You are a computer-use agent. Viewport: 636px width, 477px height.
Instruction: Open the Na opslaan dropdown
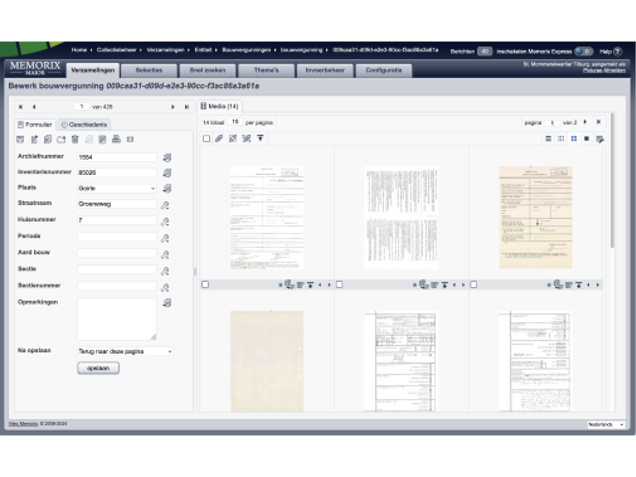tap(125, 351)
